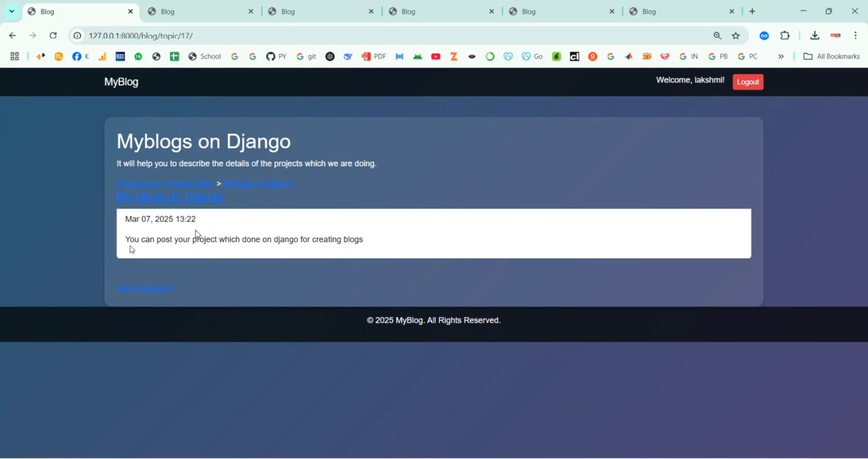Click the post text about django blogs
Image resolution: width=868 pixels, height=459 pixels.
244,239
